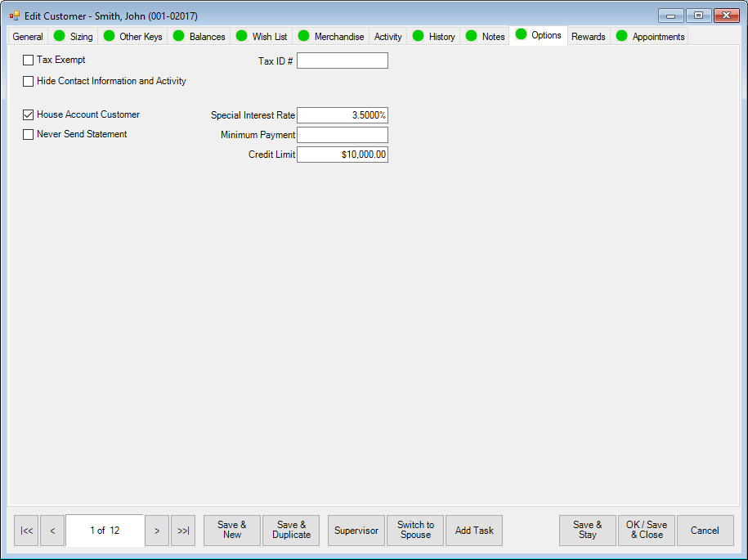Open the Activity tab
The image size is (748, 560).
(x=387, y=37)
